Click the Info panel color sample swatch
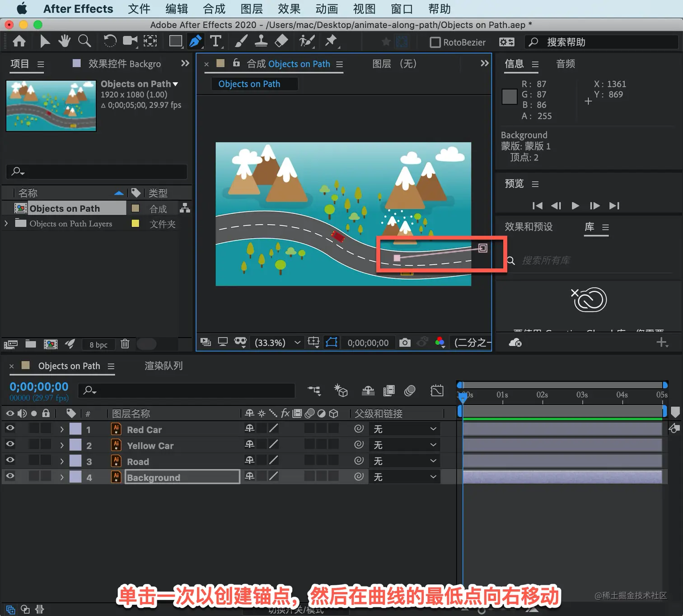Image resolution: width=683 pixels, height=616 pixels. coord(510,96)
